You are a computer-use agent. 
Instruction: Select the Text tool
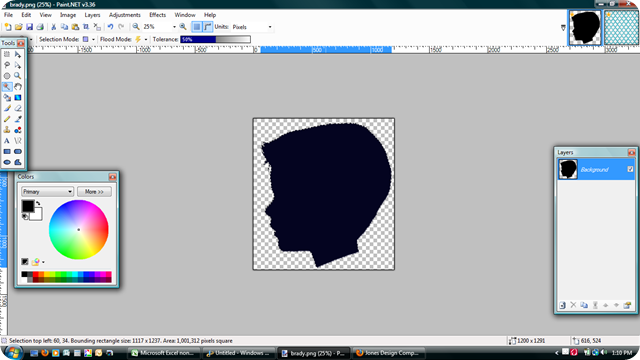pos(7,141)
